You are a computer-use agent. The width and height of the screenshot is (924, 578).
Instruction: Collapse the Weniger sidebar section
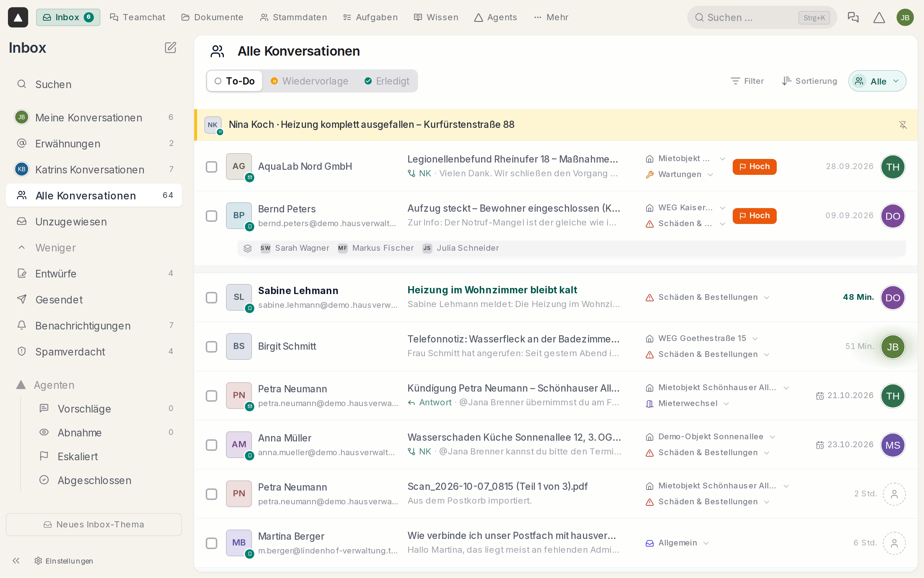94,247
